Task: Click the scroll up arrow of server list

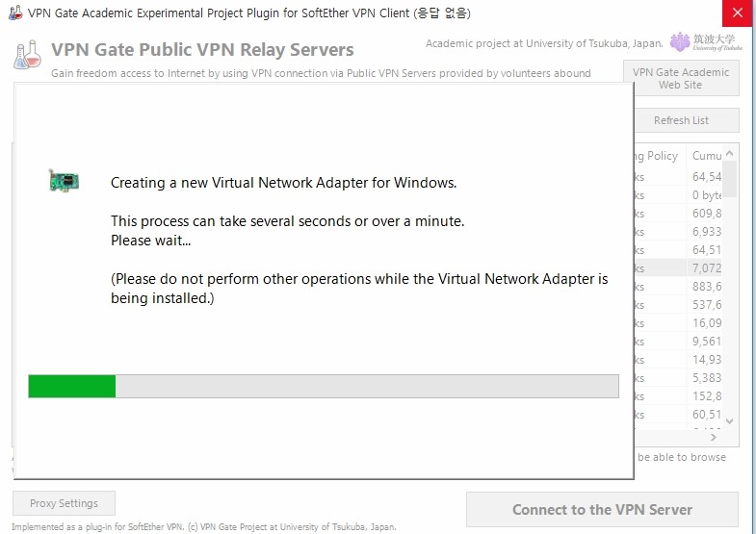Action: pos(729,154)
